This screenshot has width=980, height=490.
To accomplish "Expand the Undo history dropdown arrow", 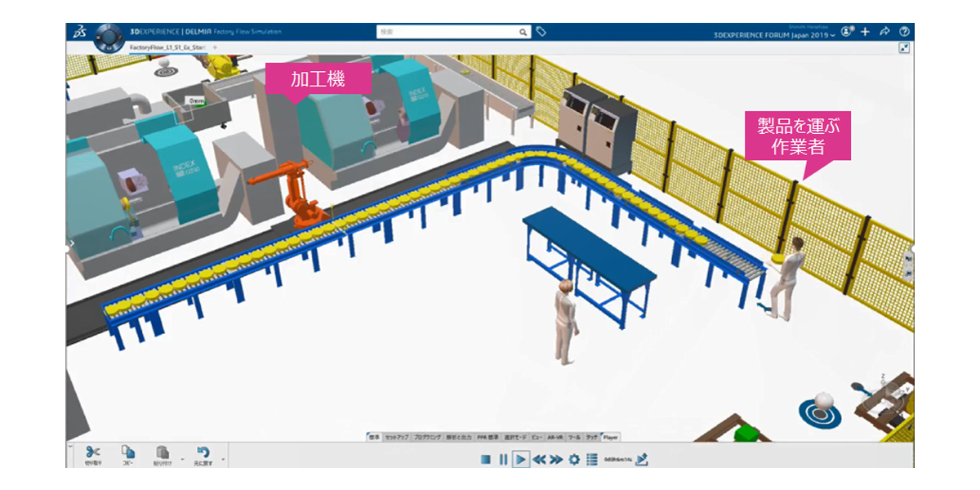I will click(x=223, y=459).
